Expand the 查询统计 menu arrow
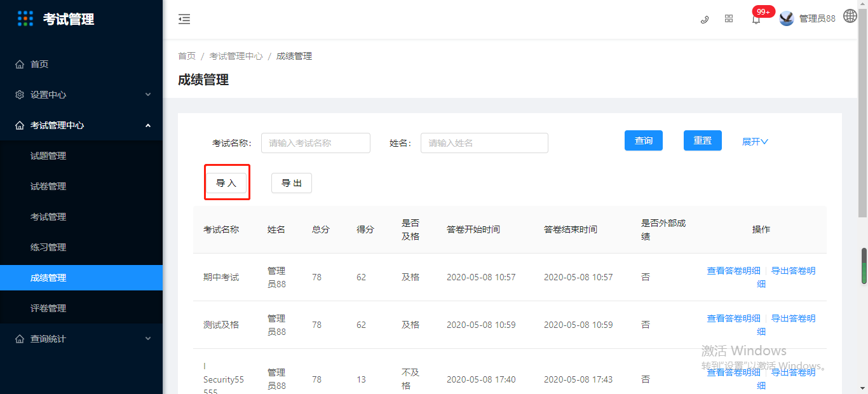This screenshot has height=394, width=868. [148, 339]
